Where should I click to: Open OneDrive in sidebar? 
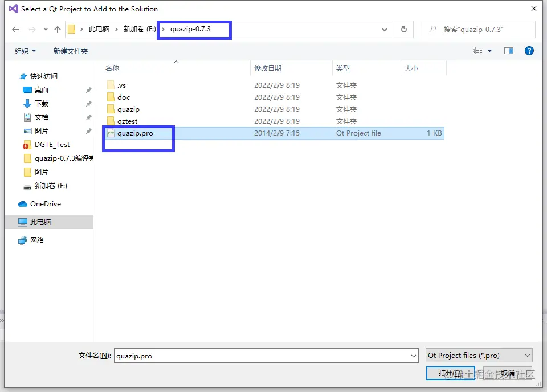pos(46,203)
